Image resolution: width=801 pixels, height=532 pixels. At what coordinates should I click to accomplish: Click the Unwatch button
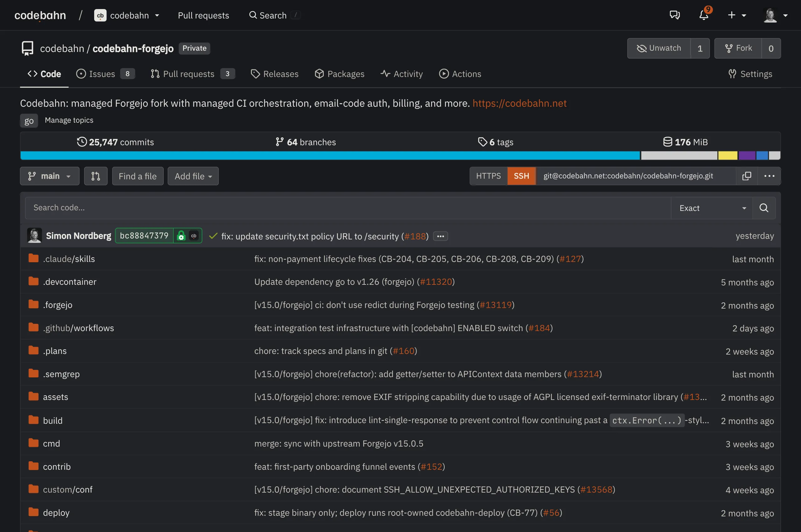coord(659,48)
